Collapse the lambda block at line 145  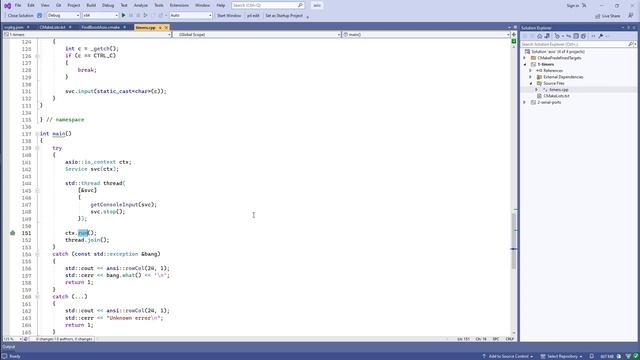[37, 191]
